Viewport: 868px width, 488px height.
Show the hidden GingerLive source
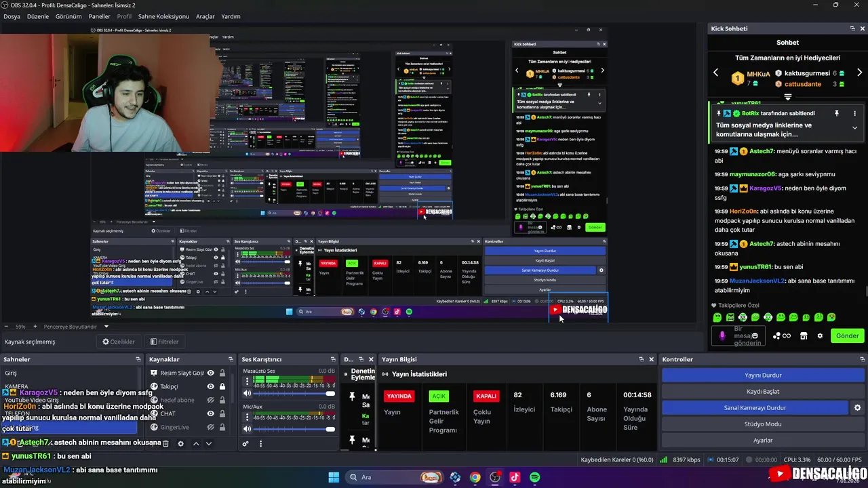pyautogui.click(x=210, y=427)
